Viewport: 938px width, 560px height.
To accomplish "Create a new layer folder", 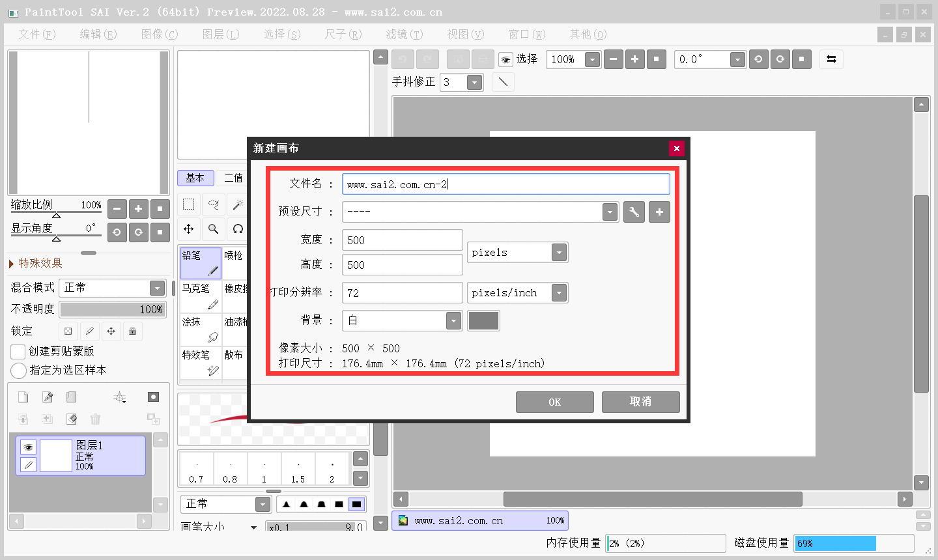I will click(x=72, y=397).
